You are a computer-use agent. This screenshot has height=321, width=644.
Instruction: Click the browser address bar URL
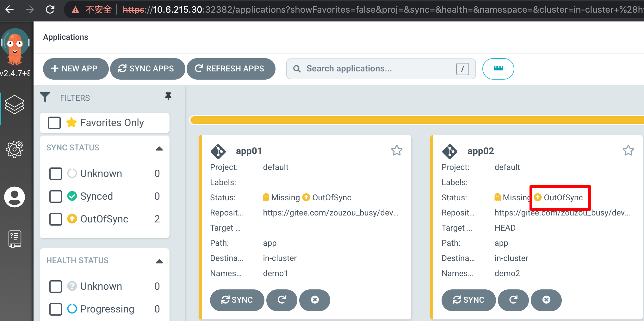tap(383, 10)
